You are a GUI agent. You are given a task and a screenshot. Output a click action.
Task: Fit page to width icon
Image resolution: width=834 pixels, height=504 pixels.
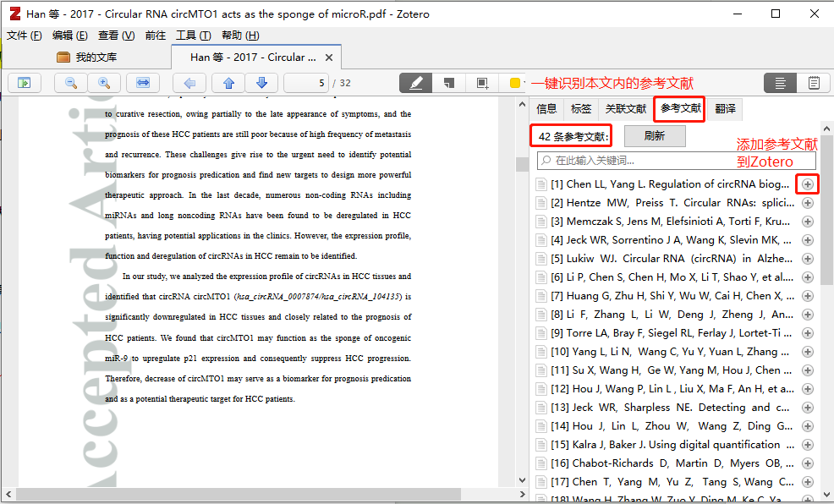click(143, 83)
